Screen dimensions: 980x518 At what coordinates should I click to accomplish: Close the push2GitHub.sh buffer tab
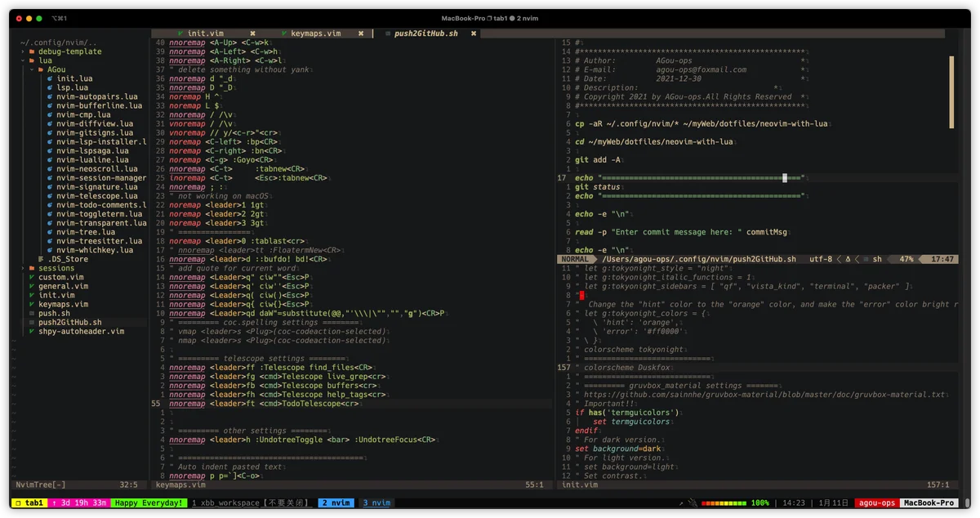(x=474, y=33)
